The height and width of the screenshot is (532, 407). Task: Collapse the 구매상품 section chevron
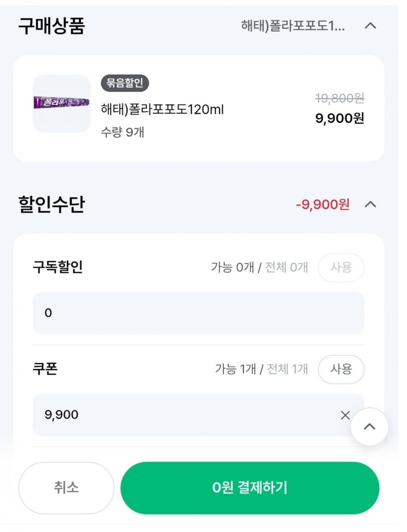370,26
